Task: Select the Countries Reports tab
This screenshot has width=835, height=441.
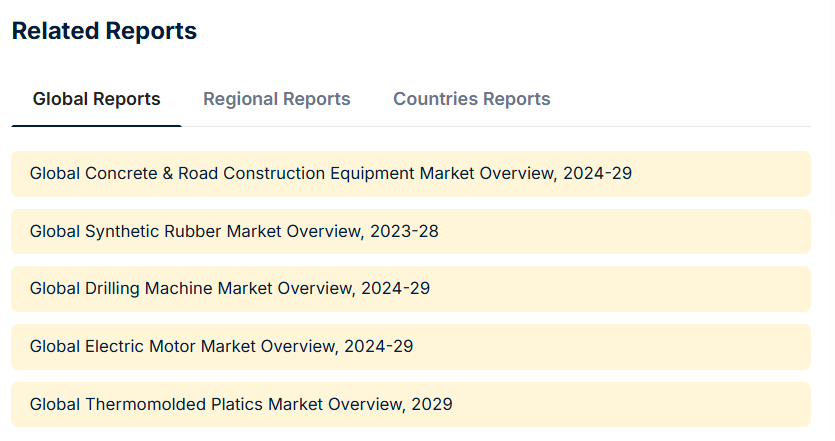Action: point(471,99)
